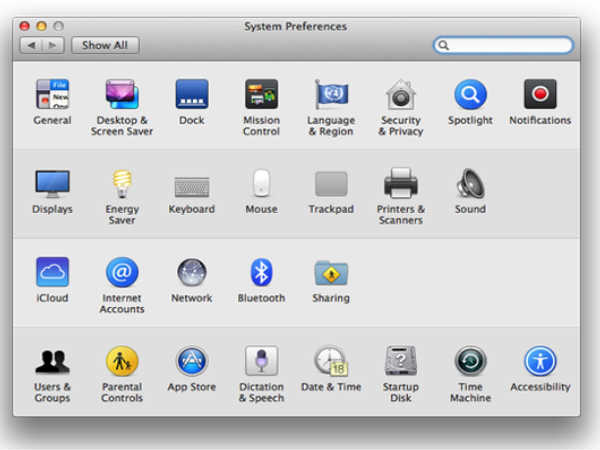Open iCloud settings
Image resolution: width=600 pixels, height=450 pixels.
coord(52,273)
